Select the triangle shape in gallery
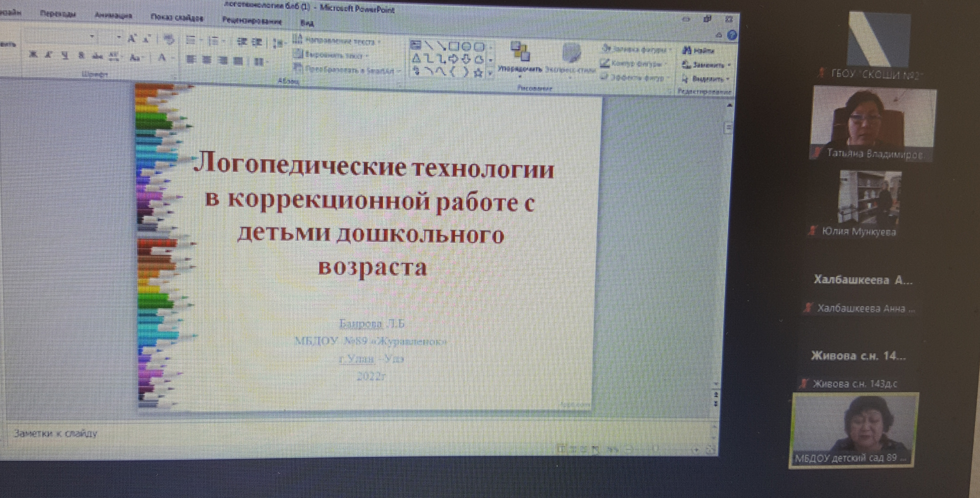Viewport: 980px width, 498px height. tap(416, 59)
